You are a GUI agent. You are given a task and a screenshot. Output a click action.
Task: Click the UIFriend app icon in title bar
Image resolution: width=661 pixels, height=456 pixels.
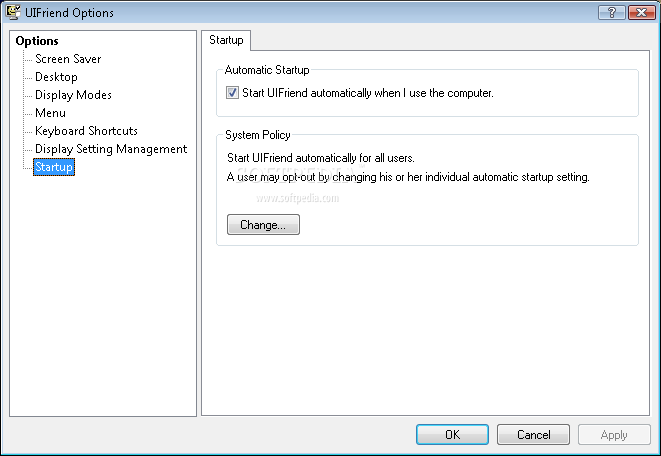coord(13,12)
